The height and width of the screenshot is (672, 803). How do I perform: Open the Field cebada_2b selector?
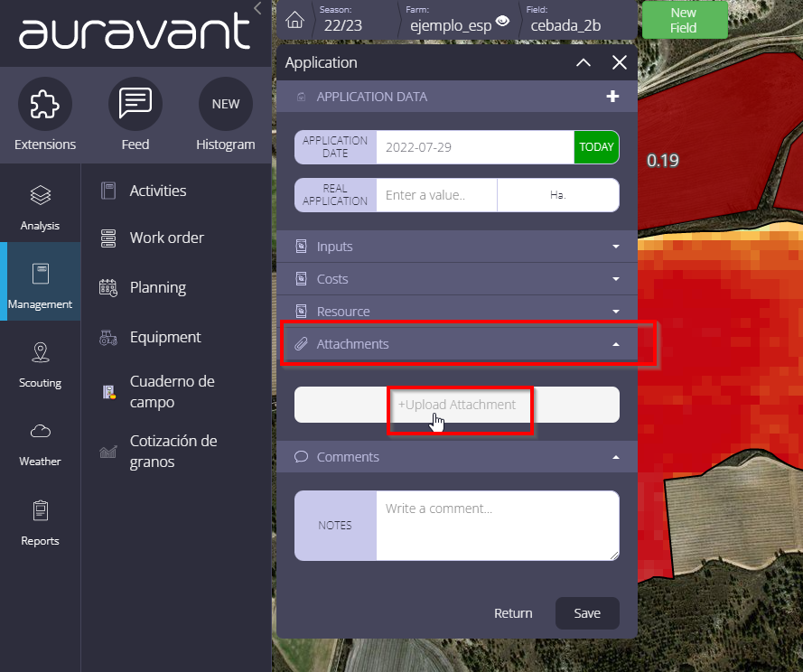pyautogui.click(x=565, y=20)
